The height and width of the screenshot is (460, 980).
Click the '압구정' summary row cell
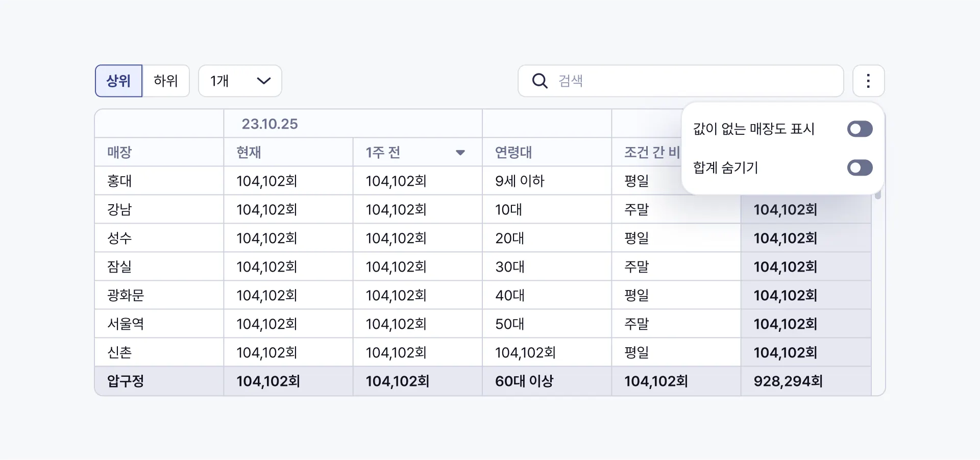click(126, 381)
